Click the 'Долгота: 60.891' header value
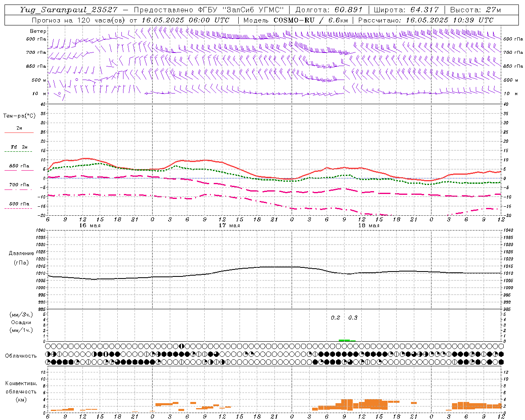 coord(329,10)
